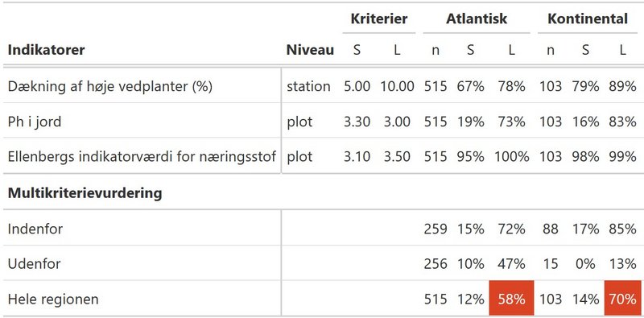
Task: Click the 0% value in Udenfor row
Action: coord(585,263)
